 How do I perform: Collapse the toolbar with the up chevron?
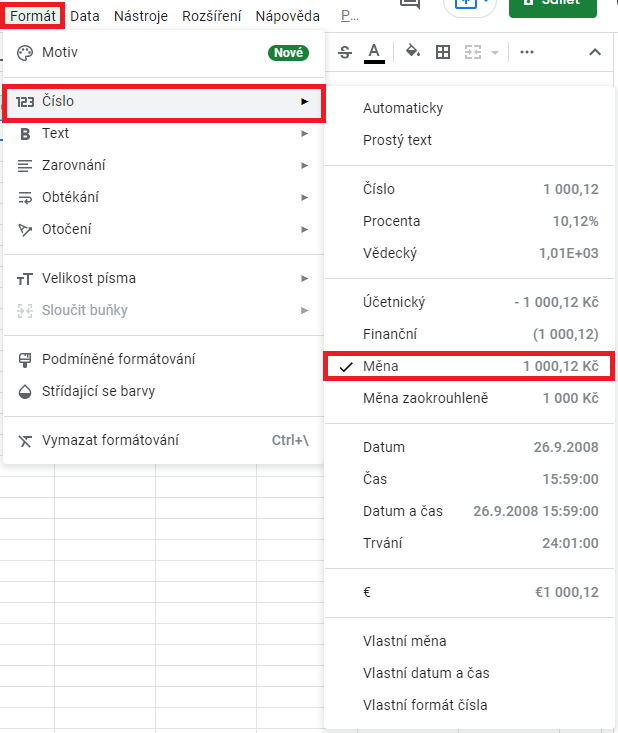tap(595, 52)
